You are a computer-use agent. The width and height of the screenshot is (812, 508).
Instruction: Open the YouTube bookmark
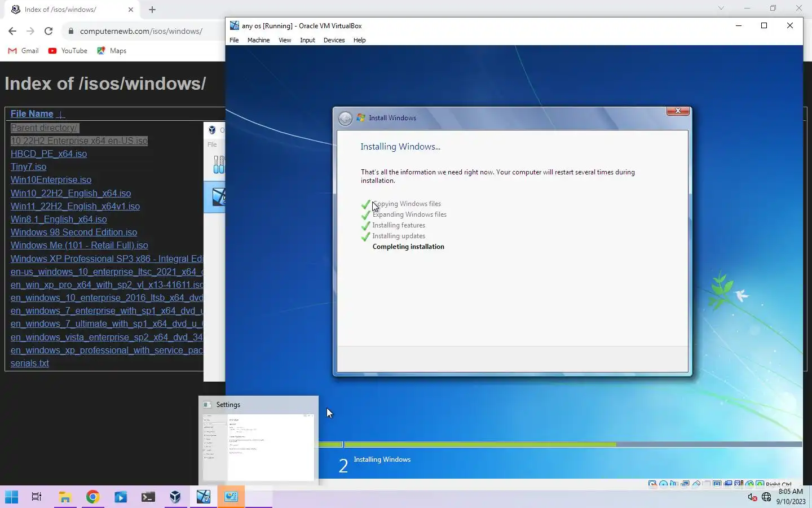click(x=68, y=51)
